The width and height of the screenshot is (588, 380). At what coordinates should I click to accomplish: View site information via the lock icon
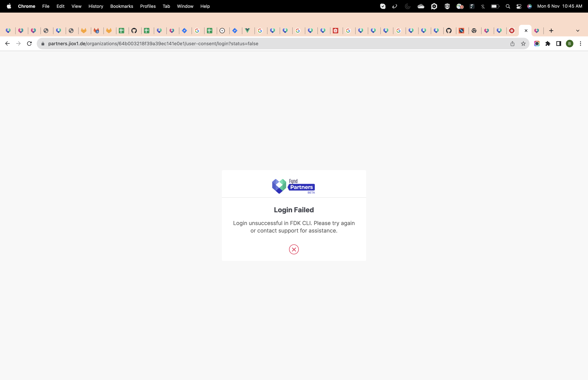(43, 44)
